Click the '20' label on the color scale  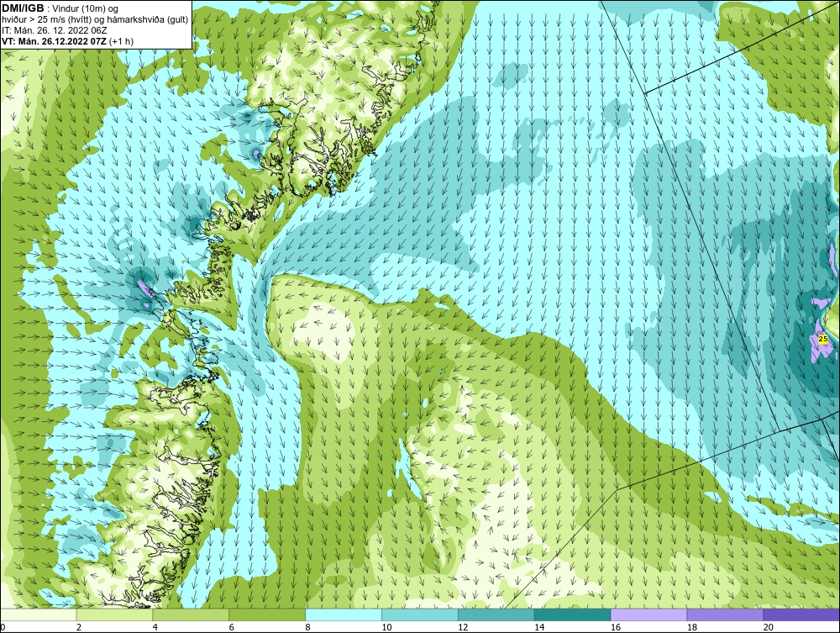point(769,627)
